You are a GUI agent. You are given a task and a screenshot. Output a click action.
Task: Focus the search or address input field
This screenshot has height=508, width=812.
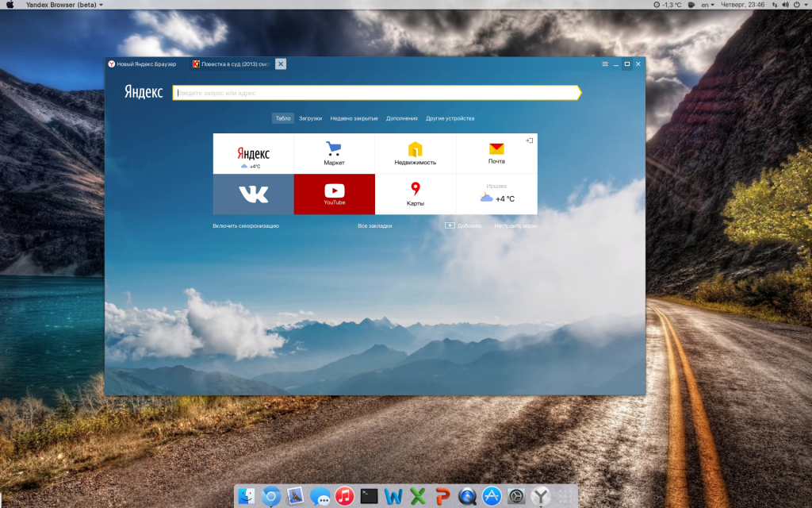click(377, 93)
